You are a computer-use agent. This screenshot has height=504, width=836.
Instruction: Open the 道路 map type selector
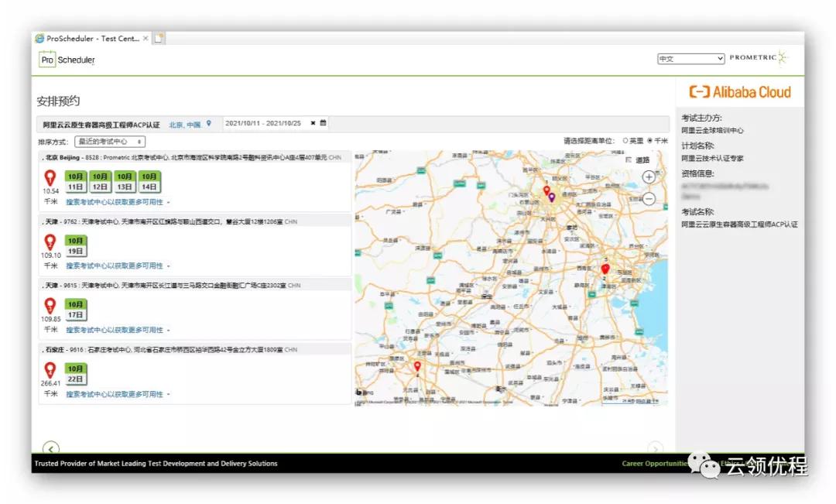(638, 160)
